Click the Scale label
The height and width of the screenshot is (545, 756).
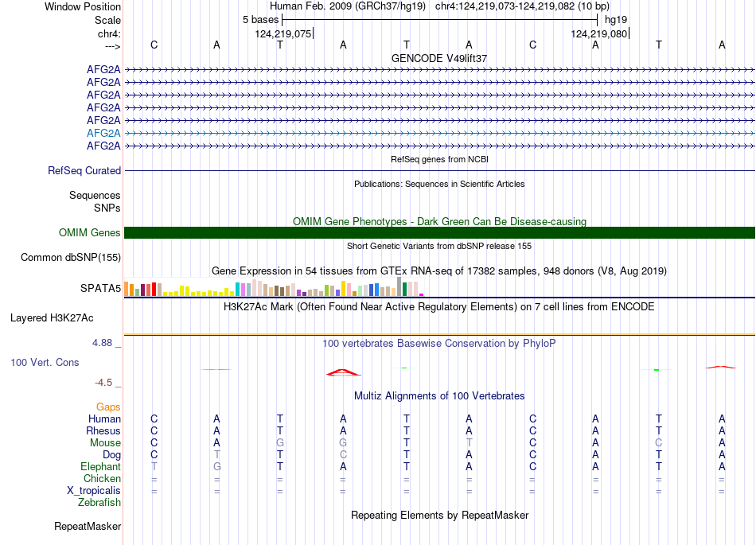[107, 20]
